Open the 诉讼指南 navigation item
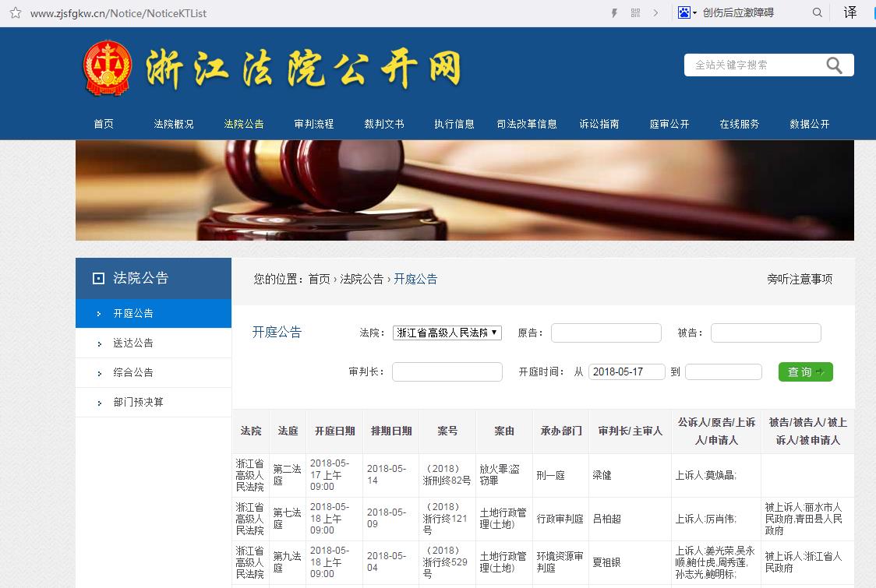This screenshot has width=876, height=588. (599, 124)
